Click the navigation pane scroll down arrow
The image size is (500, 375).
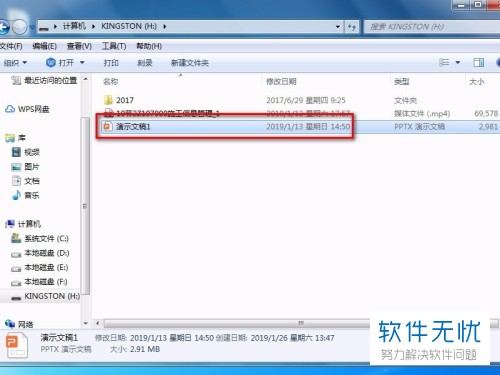(86, 323)
